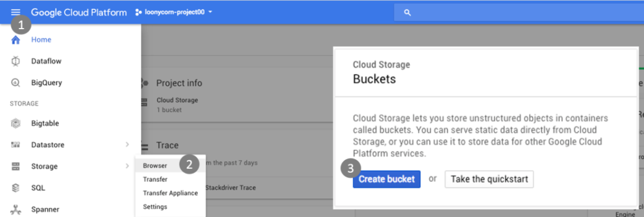Select Home in the navigation menu

tap(41, 40)
